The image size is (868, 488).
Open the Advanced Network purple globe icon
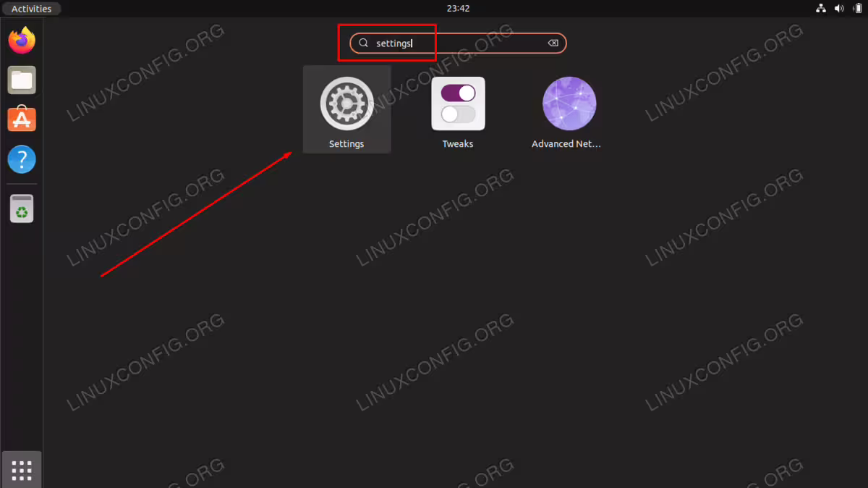[x=569, y=104]
